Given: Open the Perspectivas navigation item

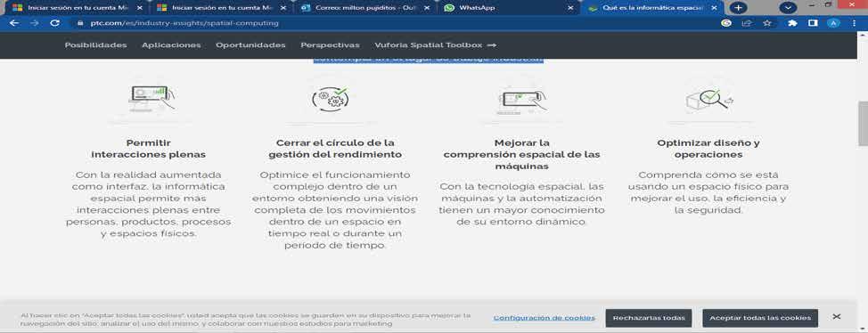Looking at the screenshot, I should tap(330, 45).
